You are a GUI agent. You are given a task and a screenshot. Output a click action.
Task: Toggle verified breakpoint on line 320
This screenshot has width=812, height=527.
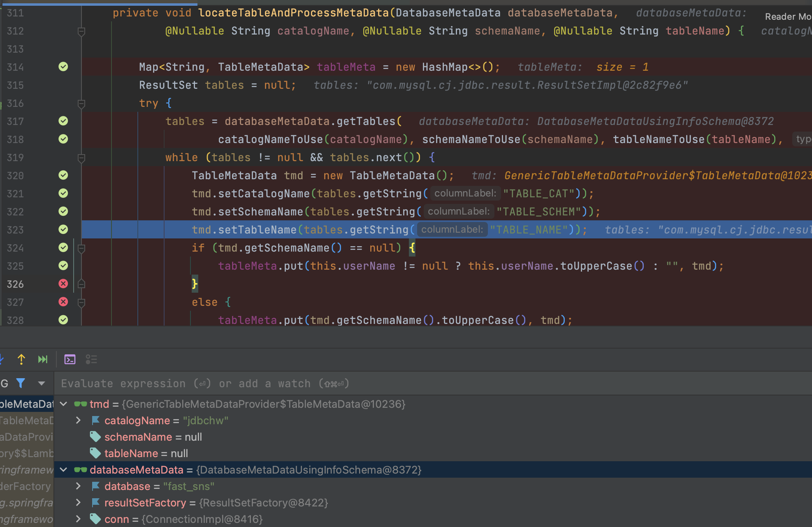63,175
